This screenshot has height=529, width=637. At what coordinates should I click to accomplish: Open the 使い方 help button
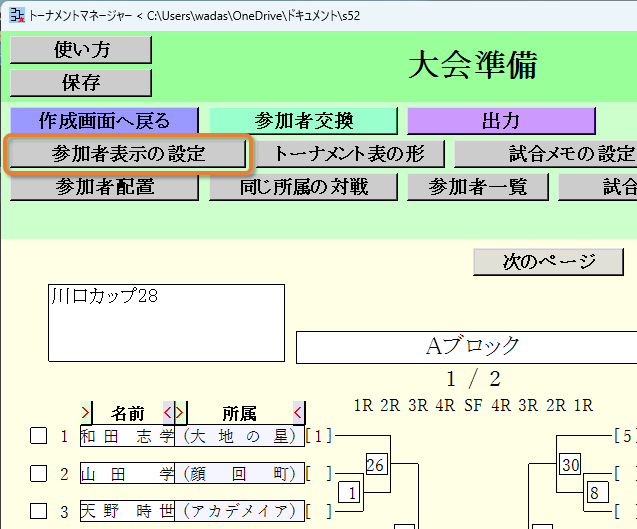(x=81, y=50)
